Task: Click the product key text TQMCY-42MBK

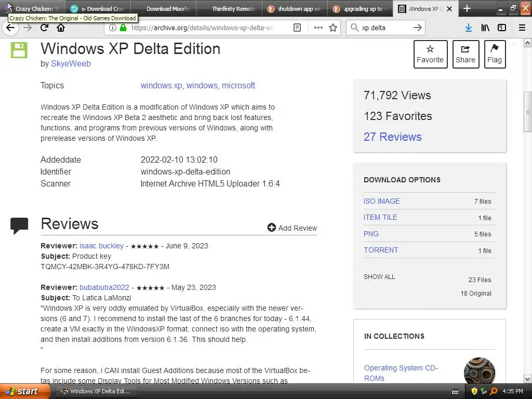Action: (105, 267)
